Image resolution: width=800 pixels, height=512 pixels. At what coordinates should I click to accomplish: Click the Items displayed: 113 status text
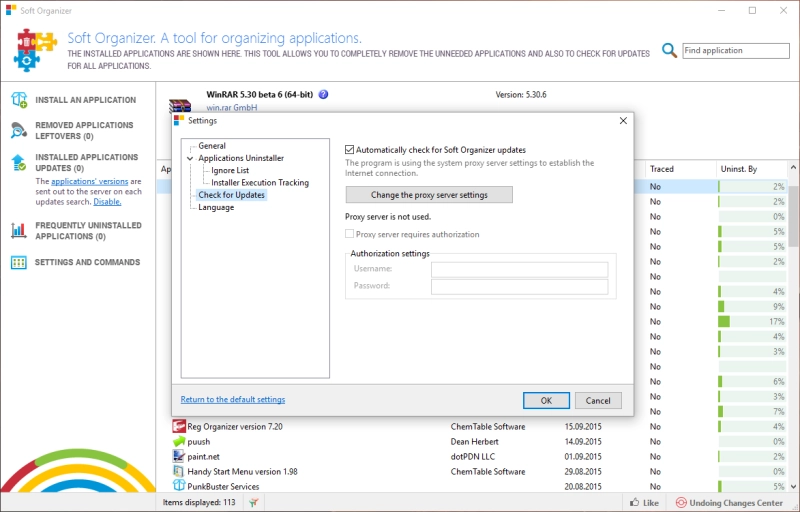tap(199, 502)
